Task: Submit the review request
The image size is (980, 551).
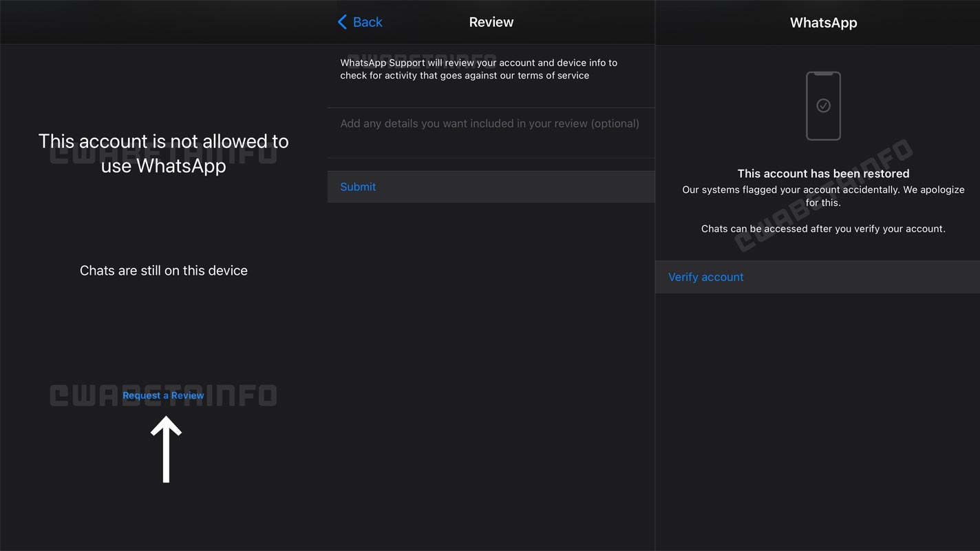Action: [x=491, y=187]
